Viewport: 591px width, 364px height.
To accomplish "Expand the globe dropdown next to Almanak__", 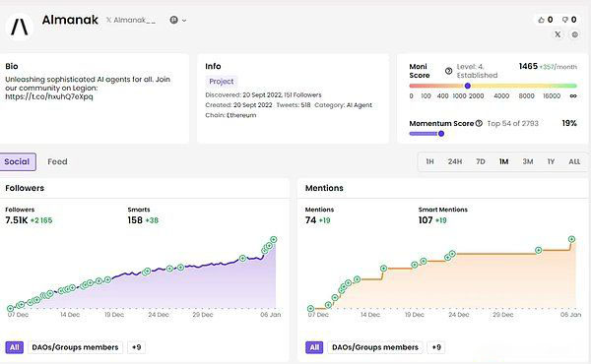I will point(178,20).
